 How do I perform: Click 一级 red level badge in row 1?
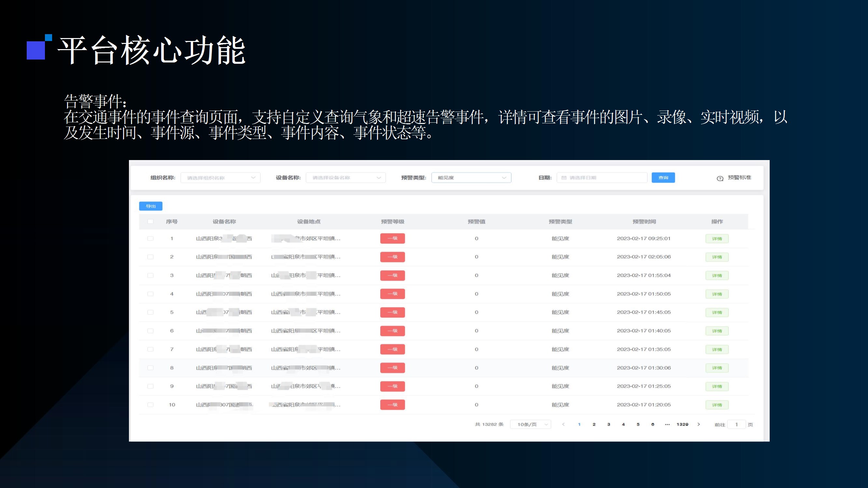[392, 238]
